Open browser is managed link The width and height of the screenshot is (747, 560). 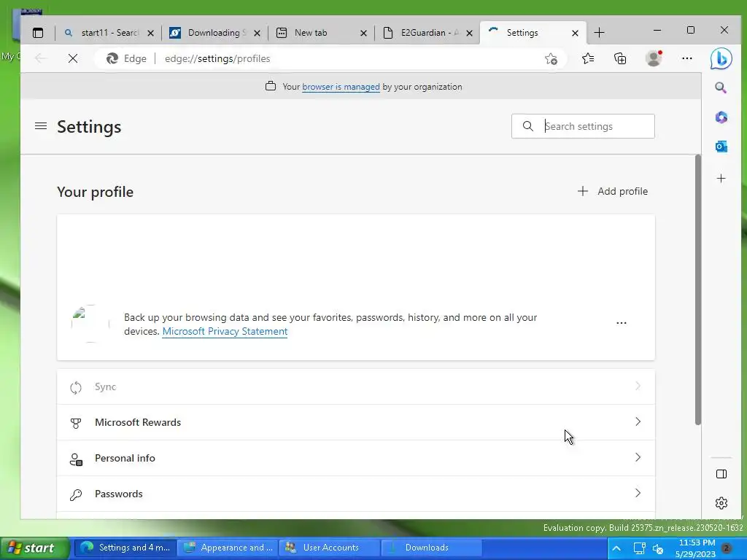point(341,87)
